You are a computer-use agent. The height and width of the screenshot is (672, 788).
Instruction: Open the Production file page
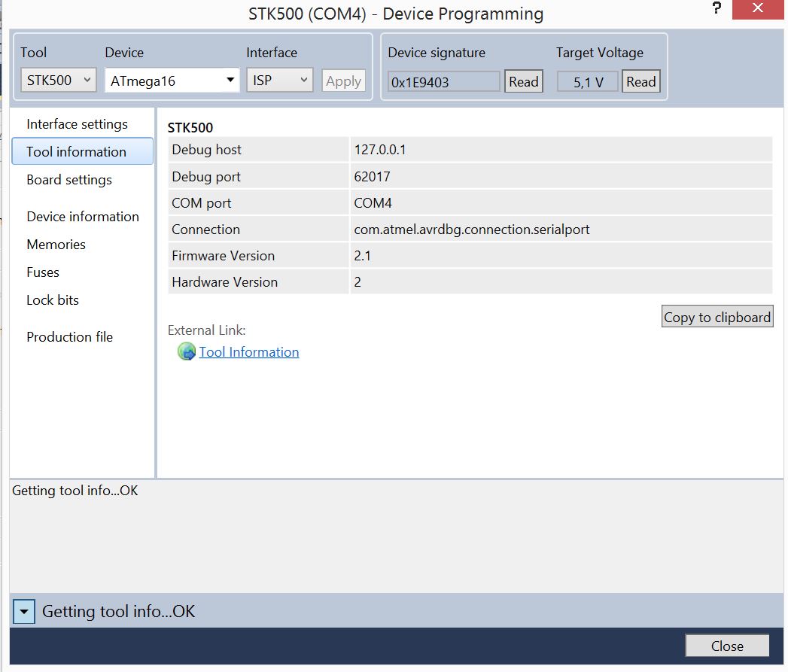click(x=69, y=337)
